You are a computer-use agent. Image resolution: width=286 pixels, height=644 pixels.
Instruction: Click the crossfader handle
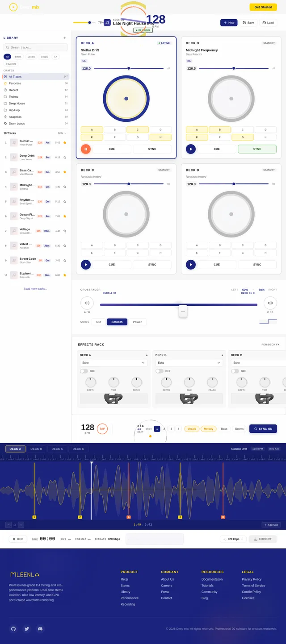click(x=183, y=311)
